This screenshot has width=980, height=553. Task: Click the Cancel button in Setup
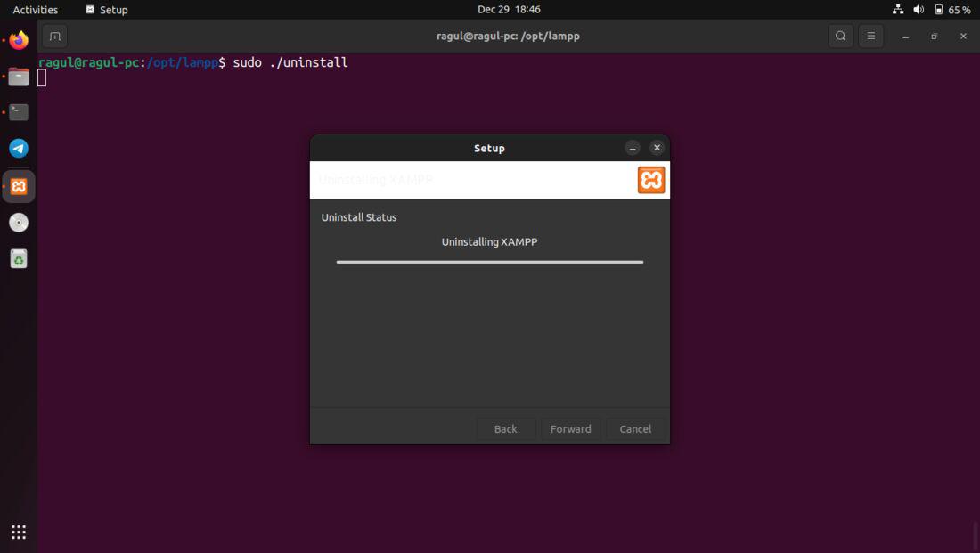[635, 428]
